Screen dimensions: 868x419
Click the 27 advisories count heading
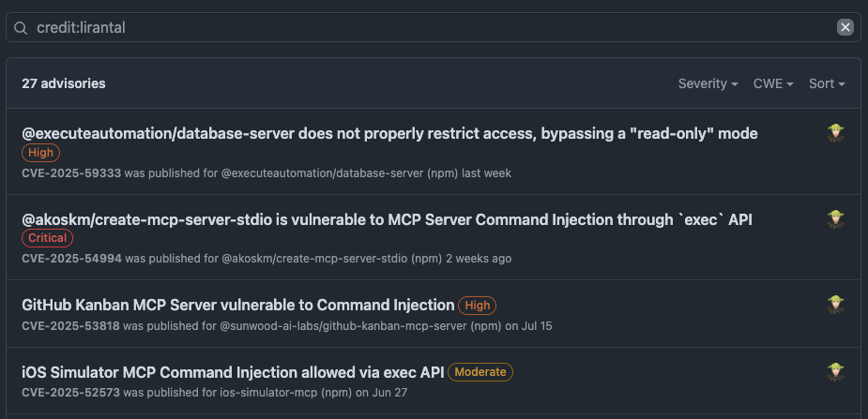(x=64, y=83)
